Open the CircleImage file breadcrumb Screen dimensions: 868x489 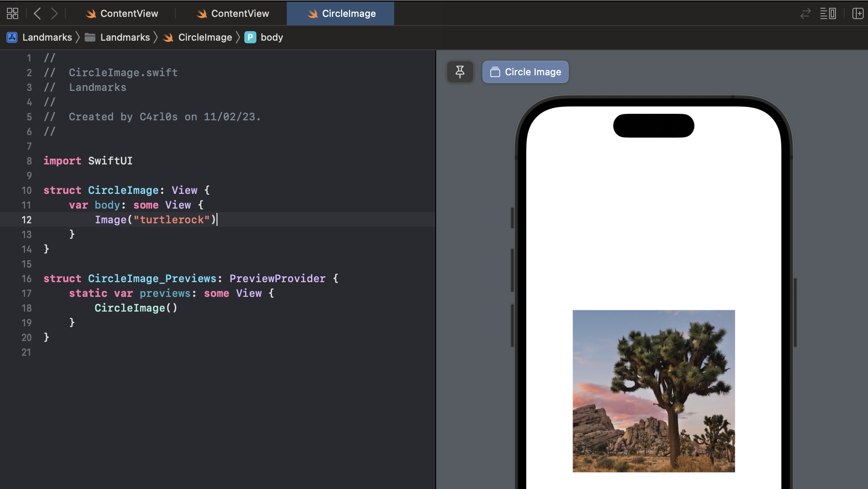(205, 37)
